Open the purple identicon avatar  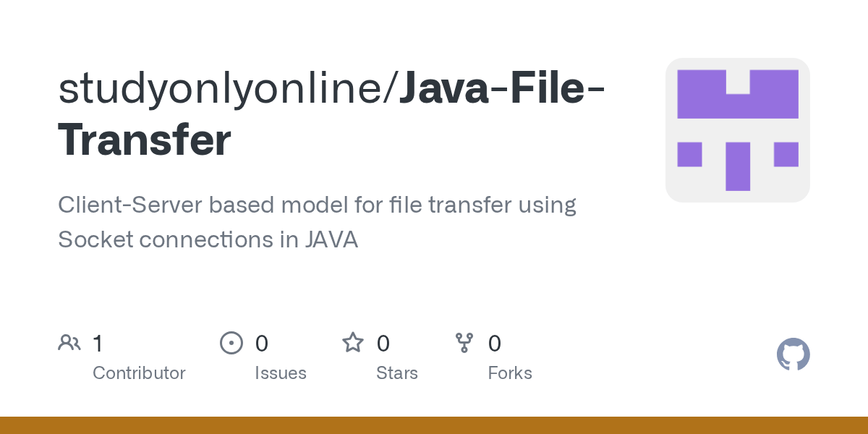(x=738, y=130)
